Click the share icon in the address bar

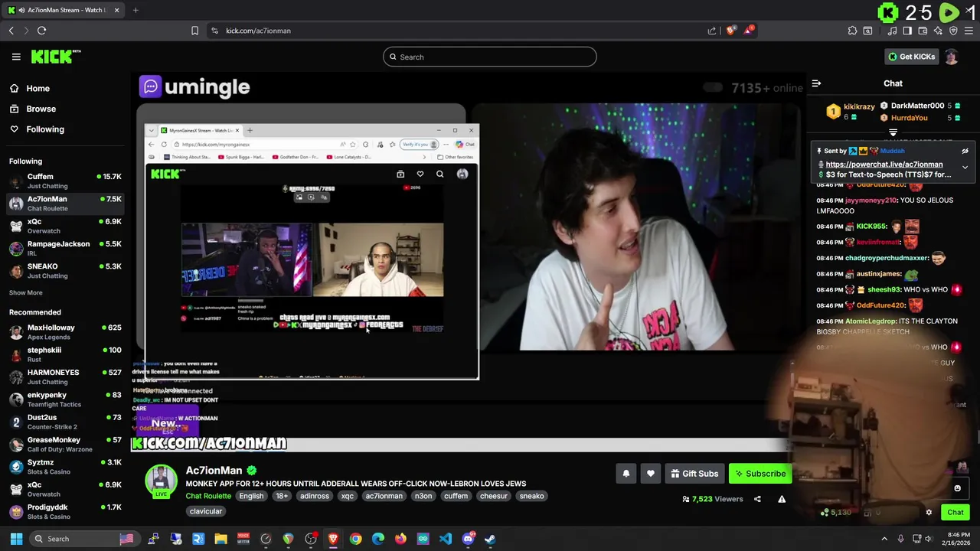click(712, 31)
